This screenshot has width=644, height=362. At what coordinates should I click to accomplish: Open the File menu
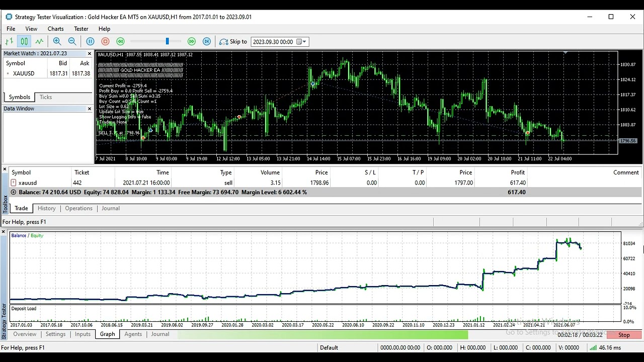[11, 29]
